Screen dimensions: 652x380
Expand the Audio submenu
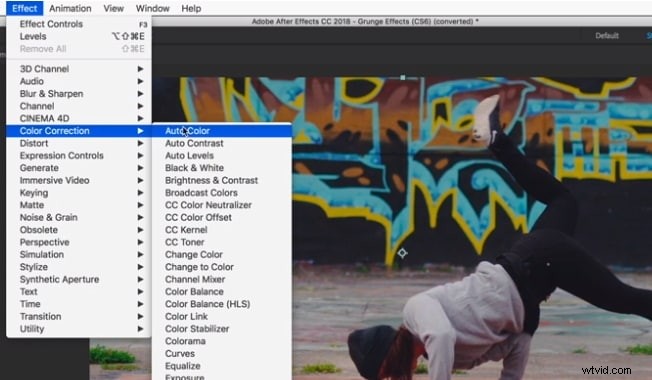(79, 81)
